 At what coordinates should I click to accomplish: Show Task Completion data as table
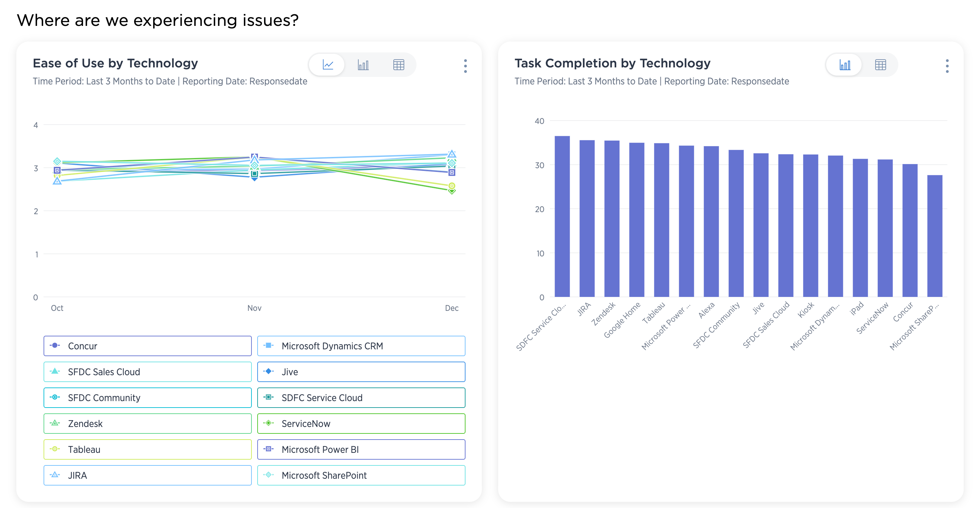tap(880, 65)
